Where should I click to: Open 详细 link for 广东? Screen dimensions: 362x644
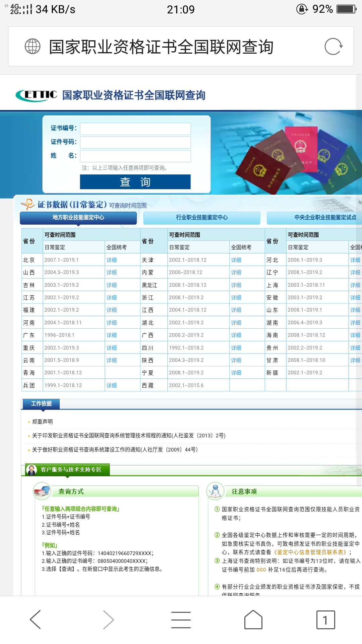point(112,335)
